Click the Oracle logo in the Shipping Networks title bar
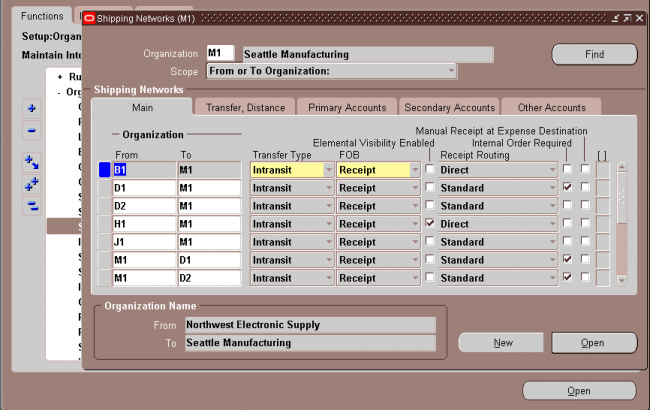 (89, 18)
